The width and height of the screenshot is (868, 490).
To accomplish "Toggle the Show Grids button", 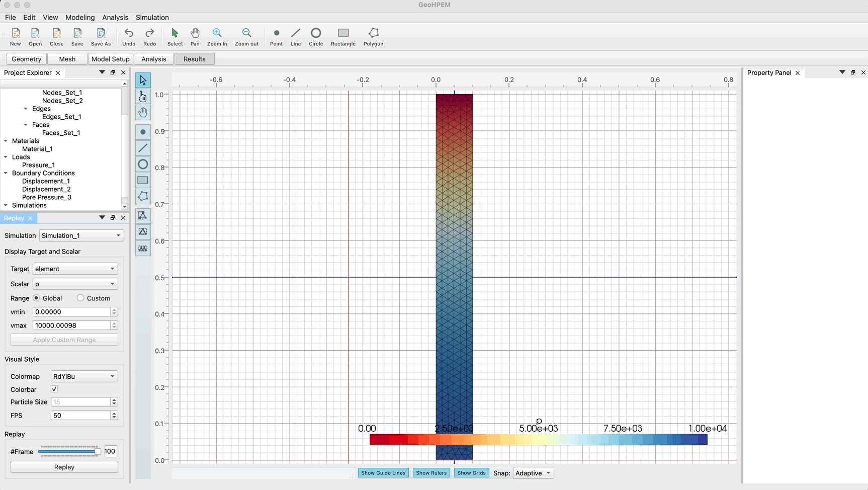I will (471, 473).
